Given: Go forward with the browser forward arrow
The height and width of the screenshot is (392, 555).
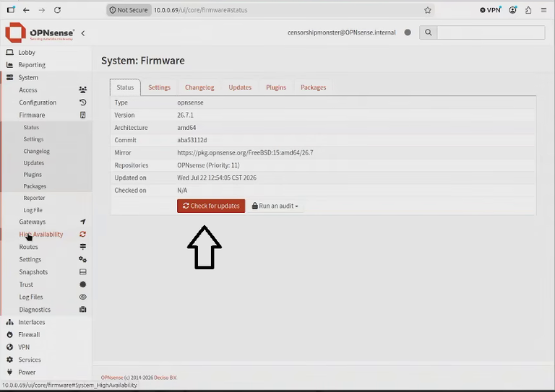Looking at the screenshot, I should [42, 10].
